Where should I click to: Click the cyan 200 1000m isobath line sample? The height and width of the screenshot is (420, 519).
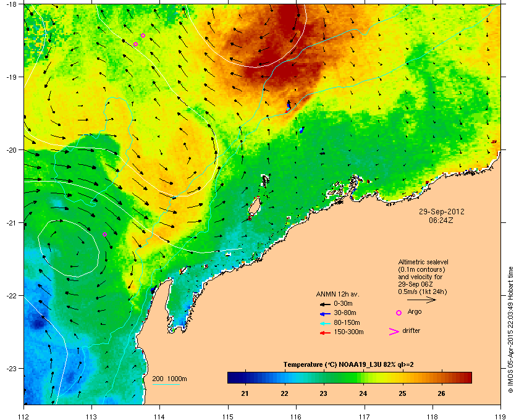pyautogui.click(x=166, y=384)
